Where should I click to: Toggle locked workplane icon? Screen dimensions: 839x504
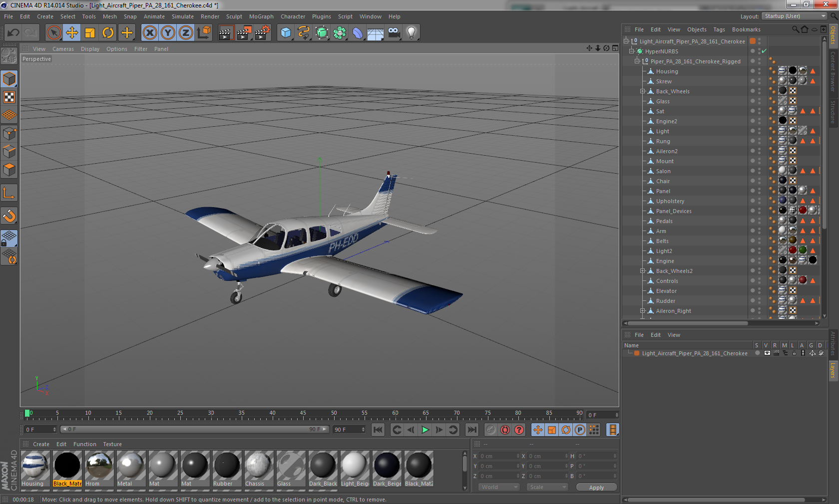pos(9,239)
